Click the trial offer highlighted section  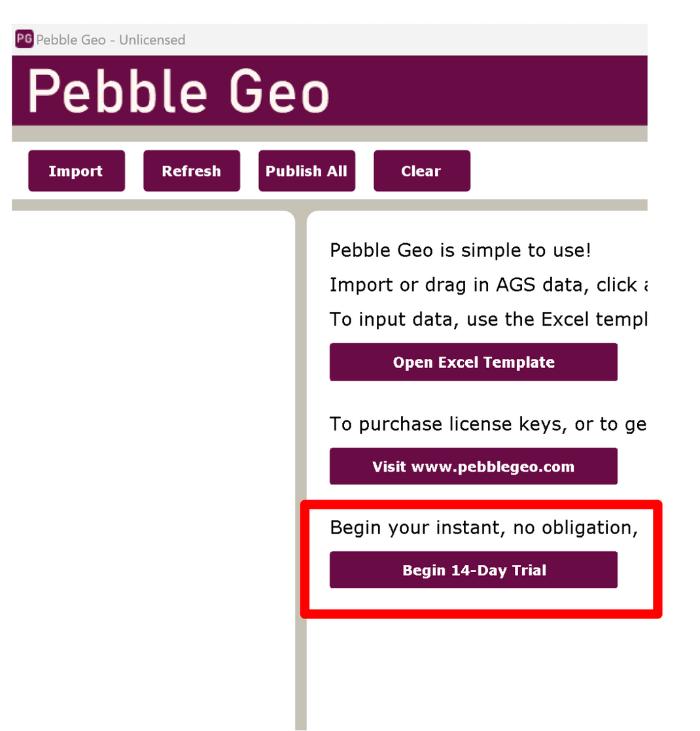(481, 559)
